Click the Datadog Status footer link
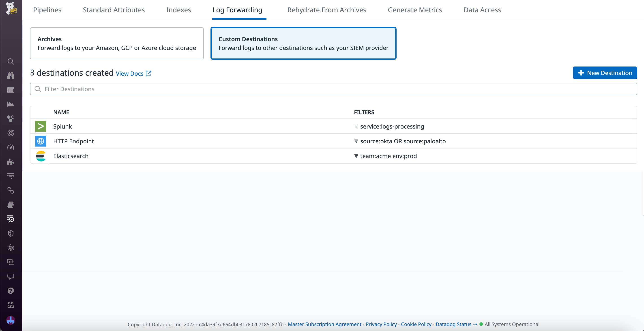 point(453,324)
